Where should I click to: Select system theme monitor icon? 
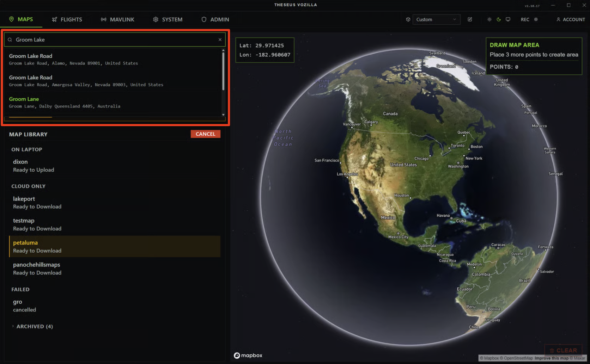(x=508, y=19)
